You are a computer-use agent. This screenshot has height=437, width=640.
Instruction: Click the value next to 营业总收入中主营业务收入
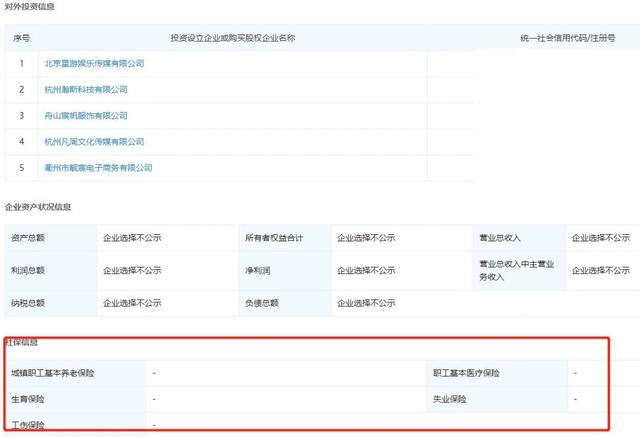(x=601, y=270)
